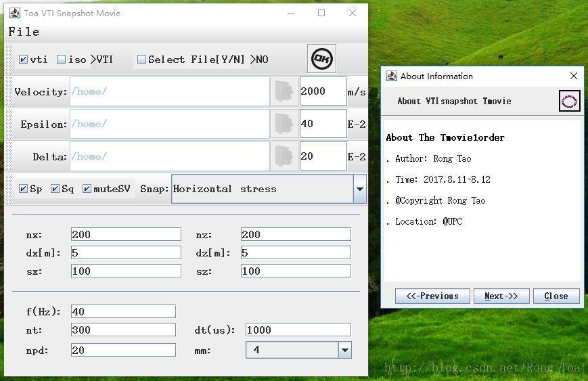Click 'Author: Rong Tao' text line

(x=433, y=158)
